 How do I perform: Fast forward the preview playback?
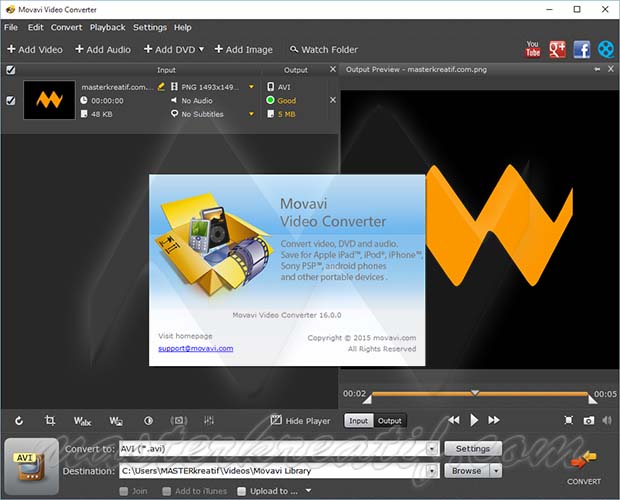pos(494,420)
